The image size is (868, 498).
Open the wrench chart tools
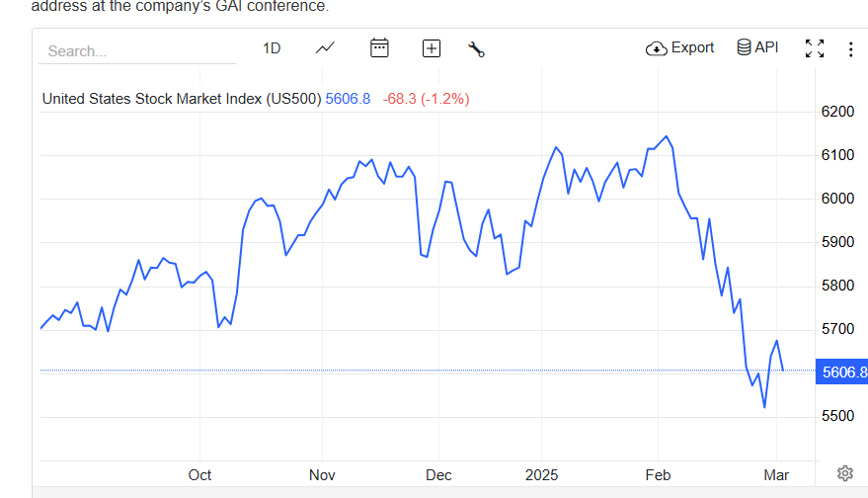pyautogui.click(x=476, y=49)
